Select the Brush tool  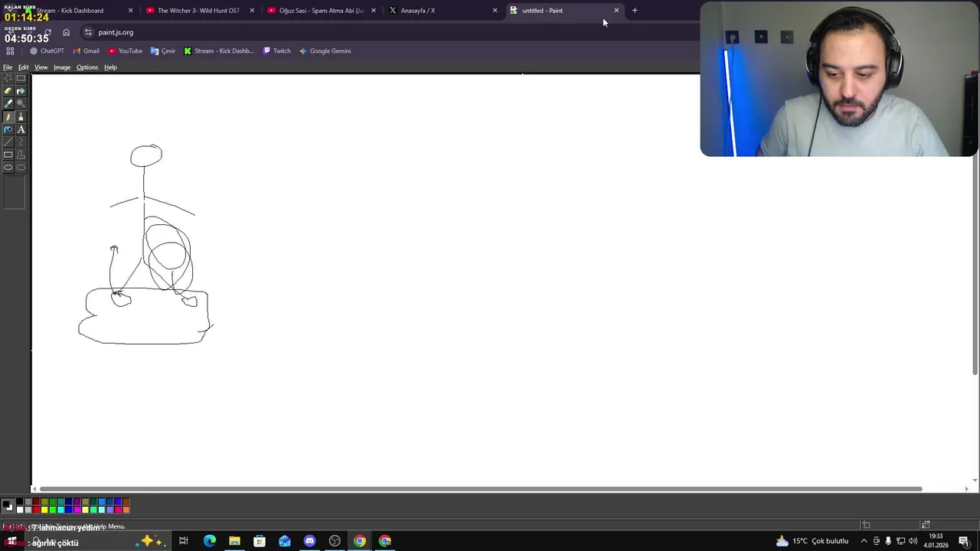[x=21, y=117]
